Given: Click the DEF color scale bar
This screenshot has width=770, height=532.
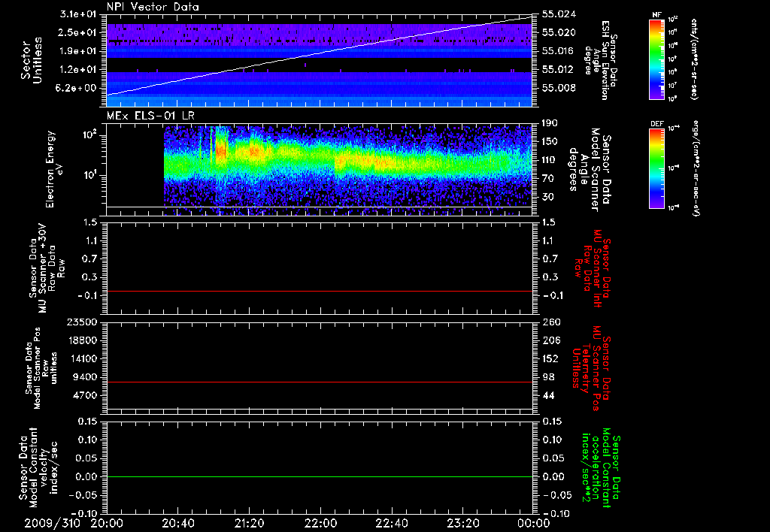Looking at the screenshot, I should 656,167.
